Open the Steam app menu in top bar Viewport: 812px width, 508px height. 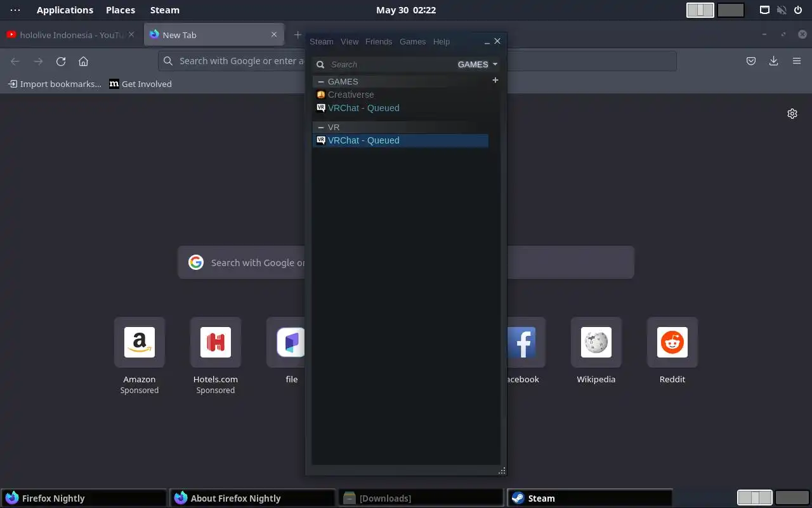coord(165,10)
